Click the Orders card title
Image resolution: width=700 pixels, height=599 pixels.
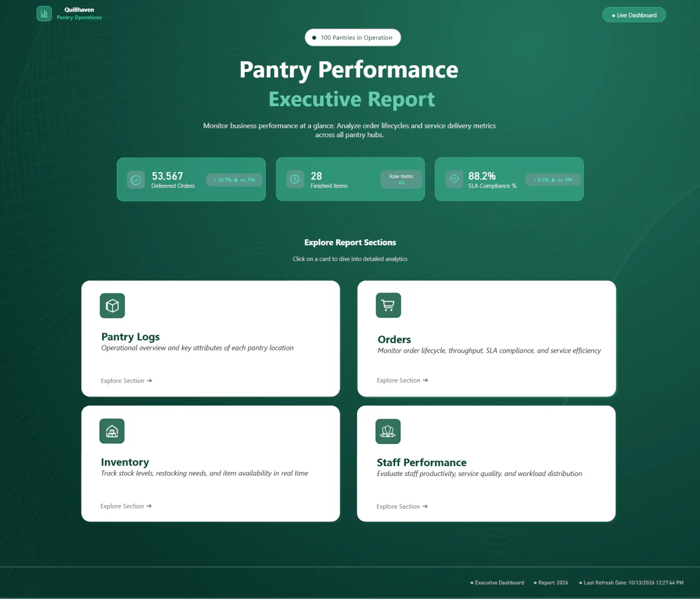click(394, 339)
